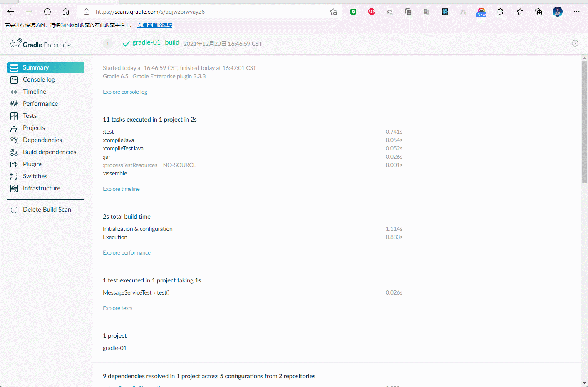
Task: Follow the Explore console log link
Action: click(x=125, y=92)
